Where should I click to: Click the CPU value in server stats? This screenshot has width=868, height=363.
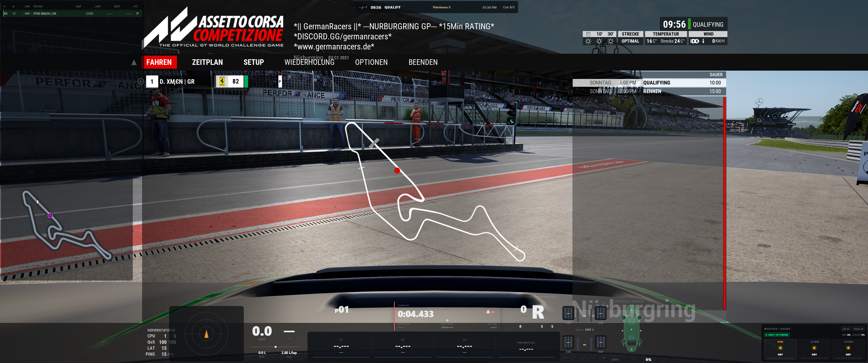click(165, 336)
